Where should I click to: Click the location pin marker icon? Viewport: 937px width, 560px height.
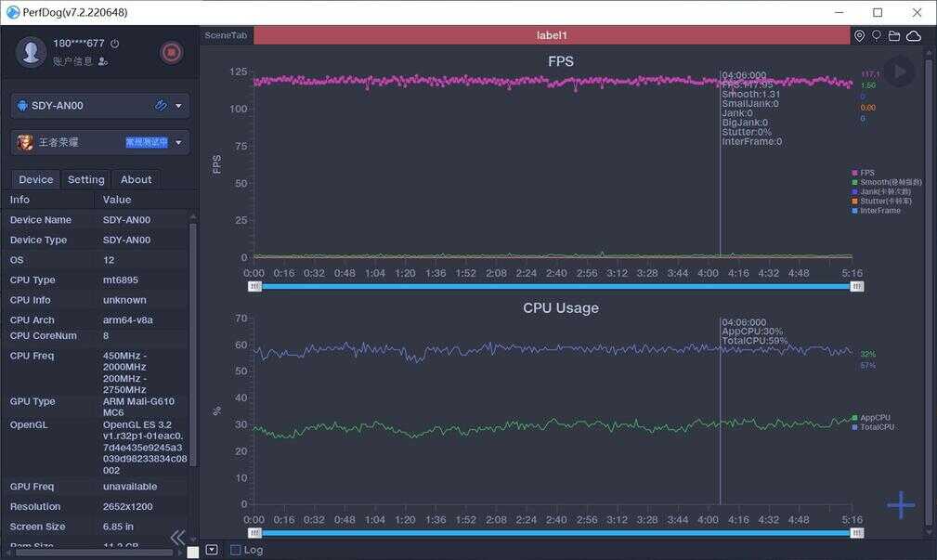pyautogui.click(x=859, y=36)
